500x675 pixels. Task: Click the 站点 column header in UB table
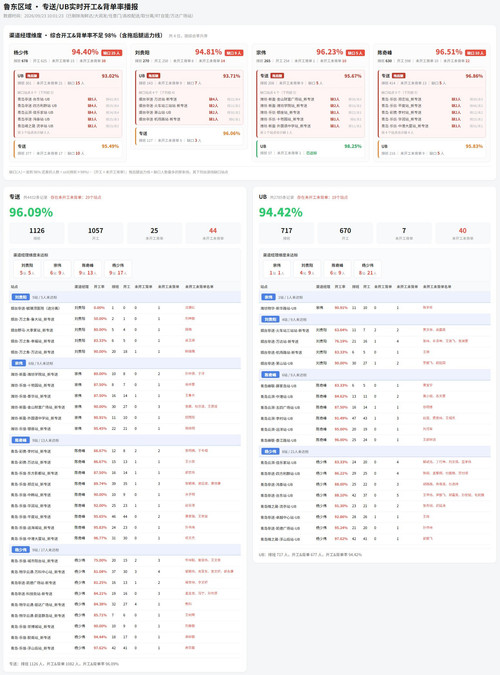point(264,286)
